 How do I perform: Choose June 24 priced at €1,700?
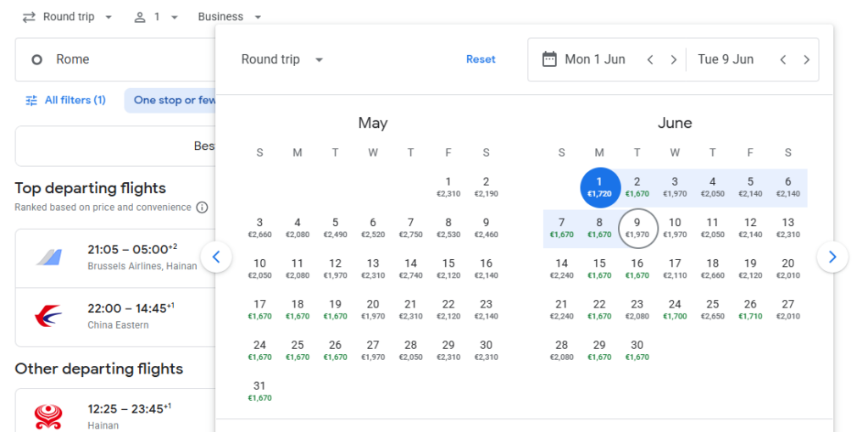(675, 308)
